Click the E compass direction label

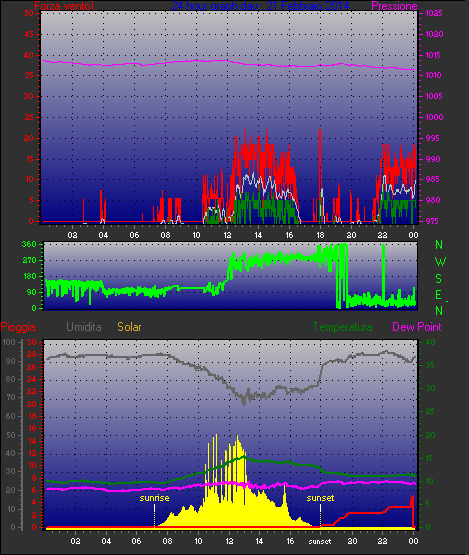(438, 295)
